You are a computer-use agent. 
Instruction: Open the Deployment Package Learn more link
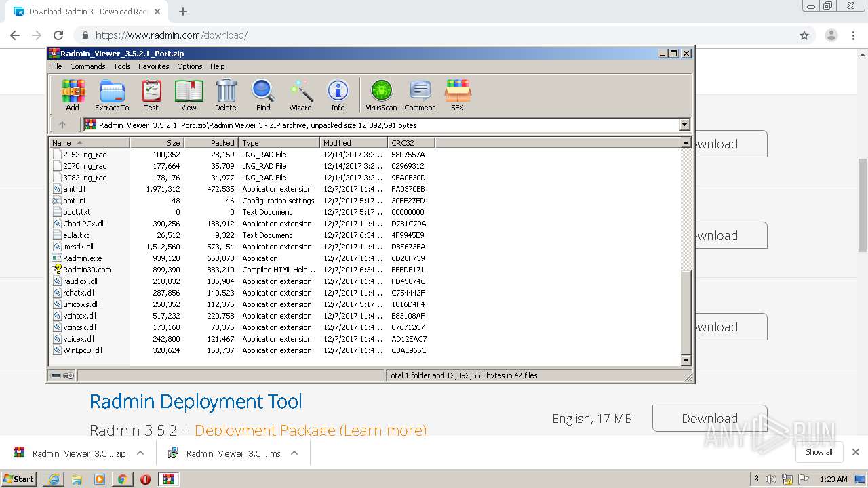(311, 430)
